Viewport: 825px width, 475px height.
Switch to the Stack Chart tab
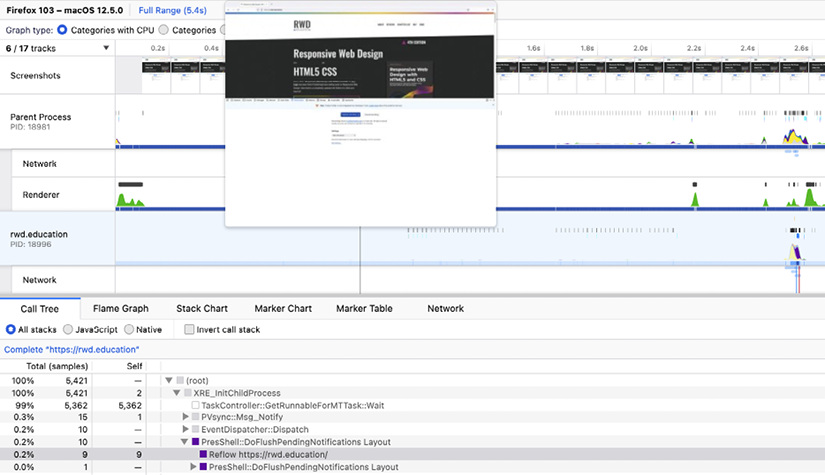[202, 309]
